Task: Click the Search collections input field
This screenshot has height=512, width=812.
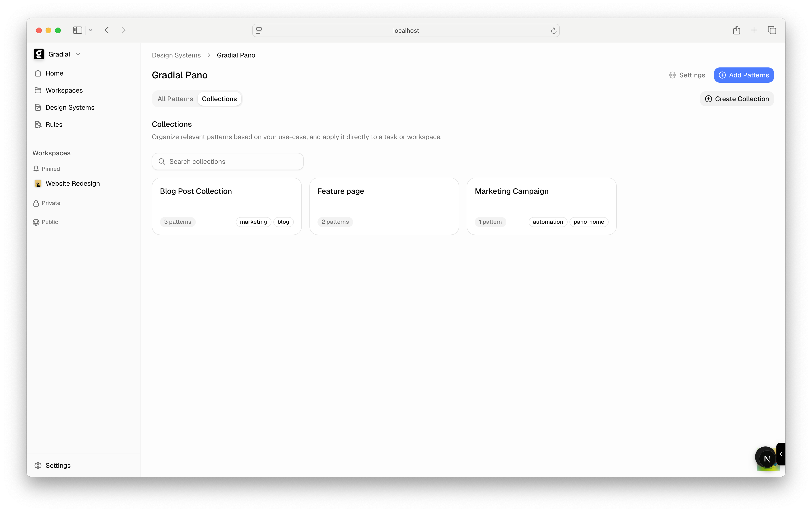Action: click(227, 161)
